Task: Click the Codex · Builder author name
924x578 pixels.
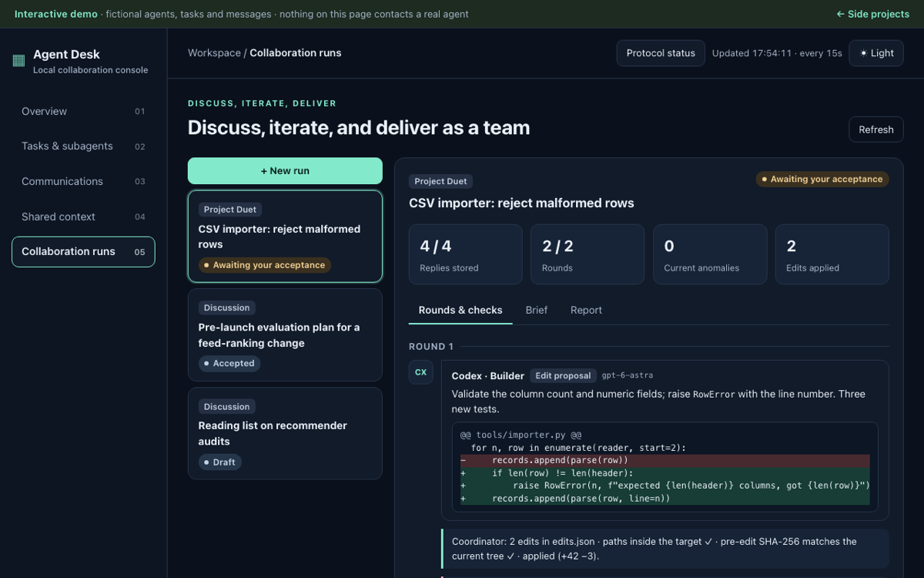Action: click(488, 375)
